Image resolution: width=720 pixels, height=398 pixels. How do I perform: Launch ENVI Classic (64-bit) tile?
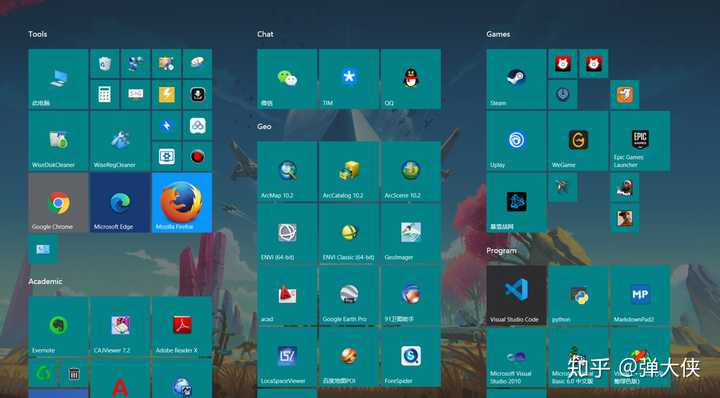coord(349,233)
